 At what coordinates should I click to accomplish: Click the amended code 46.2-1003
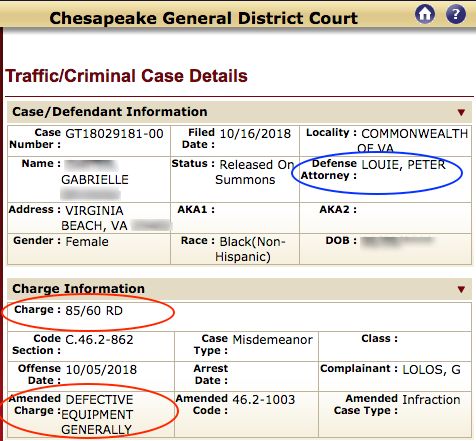[x=264, y=399]
